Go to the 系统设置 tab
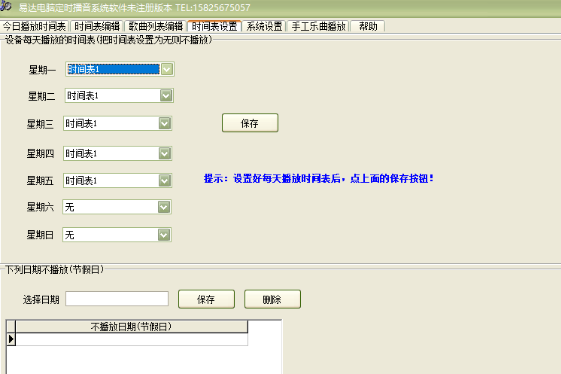Image resolution: width=561 pixels, height=374 pixels. coord(264,26)
